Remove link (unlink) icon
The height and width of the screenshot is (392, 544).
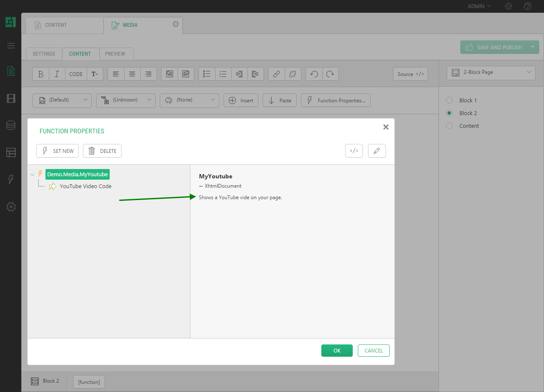(293, 74)
